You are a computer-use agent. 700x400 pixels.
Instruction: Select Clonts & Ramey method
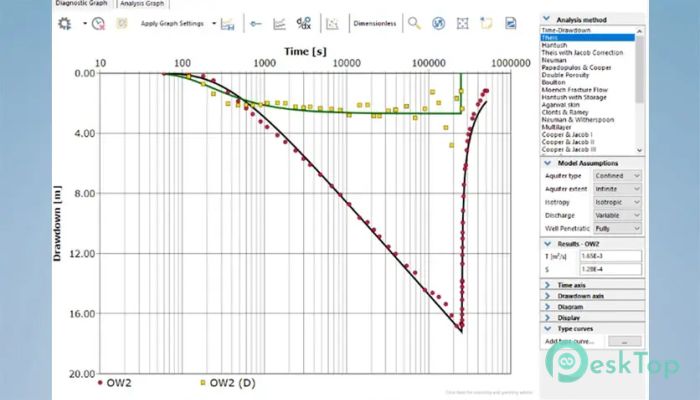click(x=565, y=112)
